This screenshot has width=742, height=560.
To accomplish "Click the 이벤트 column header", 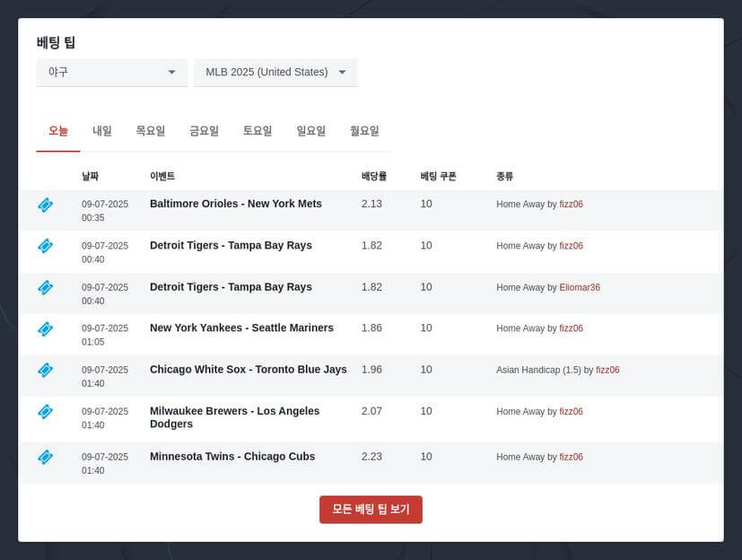I will (162, 176).
